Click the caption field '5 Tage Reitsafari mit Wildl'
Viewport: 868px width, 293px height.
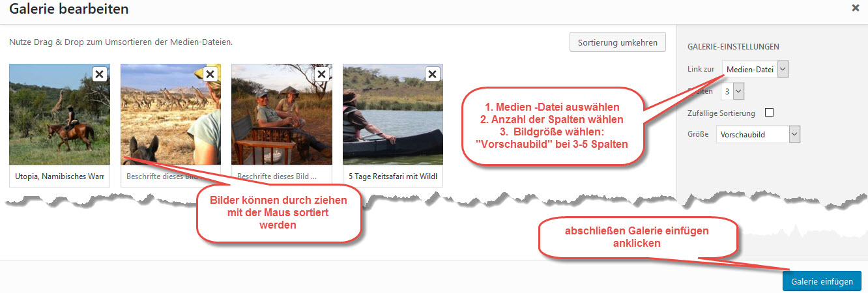[x=393, y=176]
